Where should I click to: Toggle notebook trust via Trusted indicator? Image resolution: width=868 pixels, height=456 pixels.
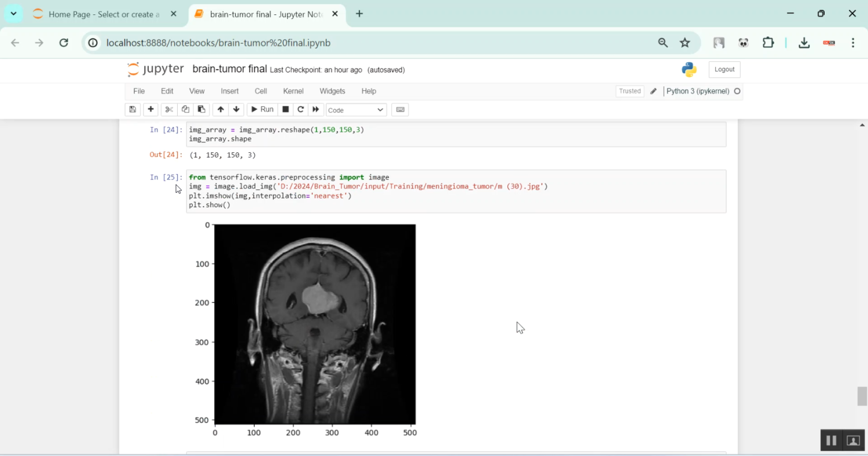coord(630,91)
